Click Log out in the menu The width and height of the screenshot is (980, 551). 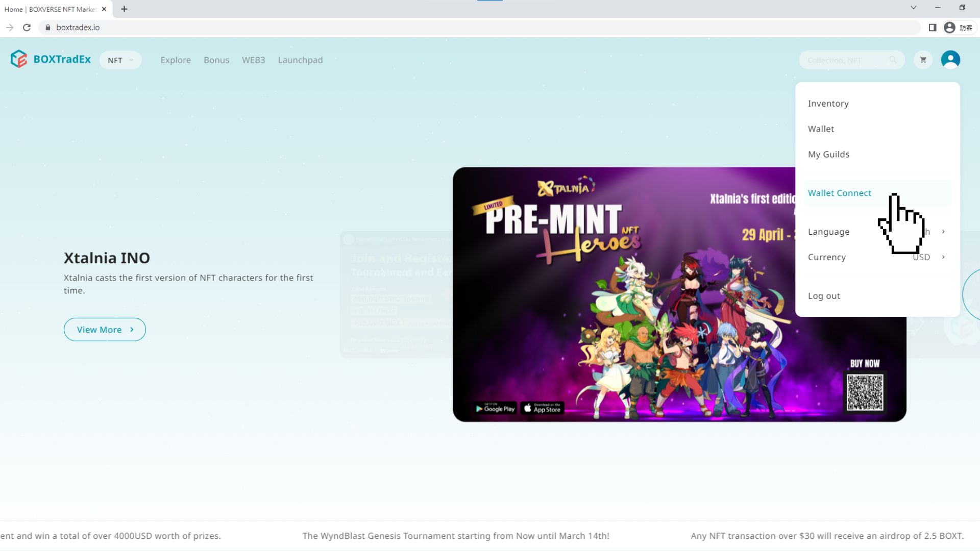click(824, 296)
